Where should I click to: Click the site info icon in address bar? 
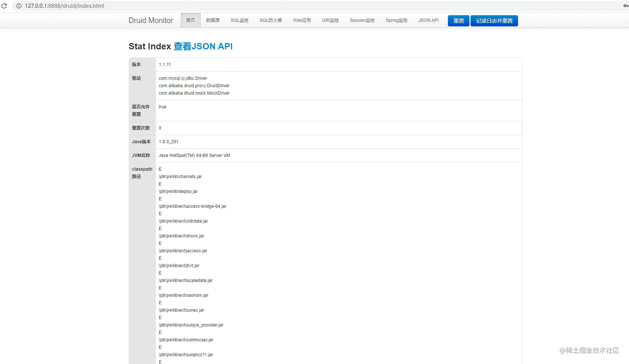coord(19,6)
